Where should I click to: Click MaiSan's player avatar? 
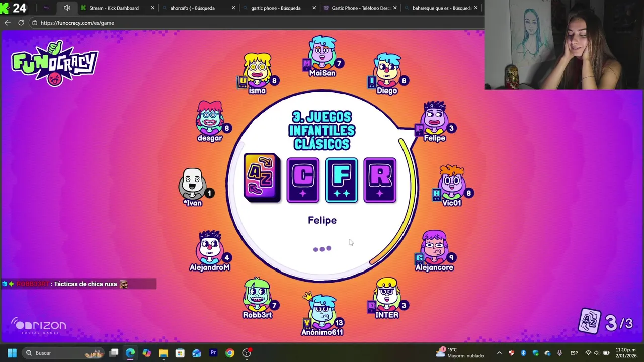(322, 53)
